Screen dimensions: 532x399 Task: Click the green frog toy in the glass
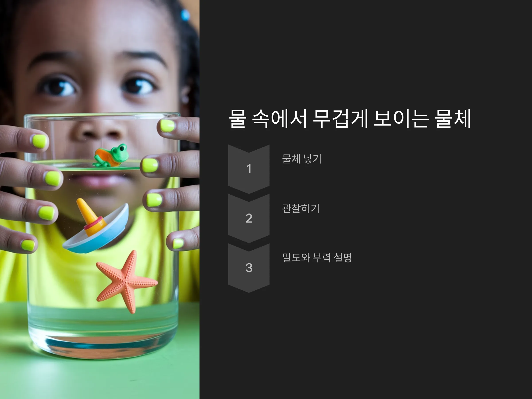(x=111, y=155)
